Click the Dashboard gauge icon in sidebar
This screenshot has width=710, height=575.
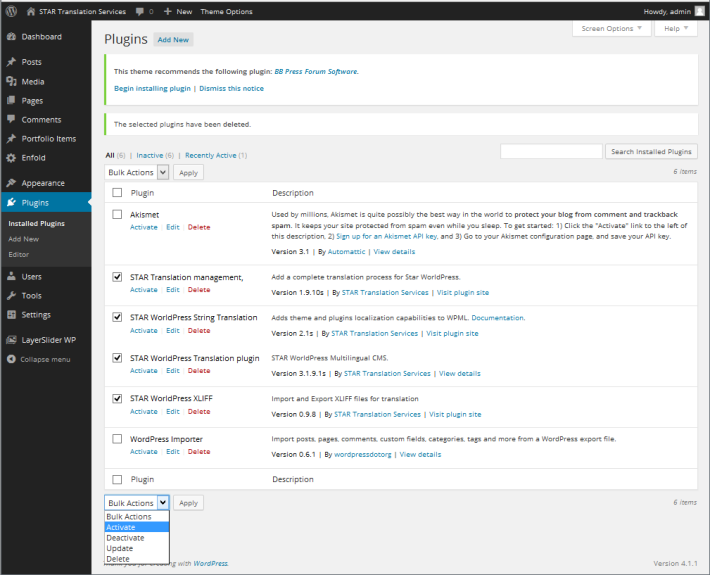point(11,37)
